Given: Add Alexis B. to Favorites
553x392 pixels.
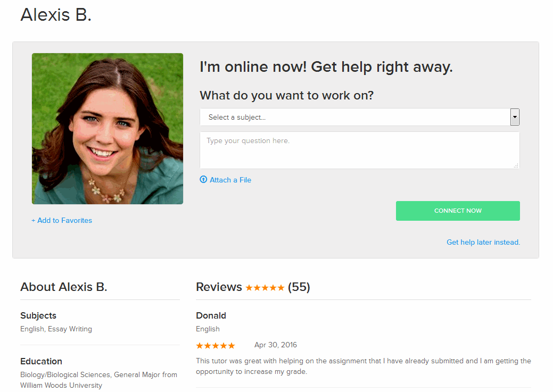Looking at the screenshot, I should [x=62, y=220].
